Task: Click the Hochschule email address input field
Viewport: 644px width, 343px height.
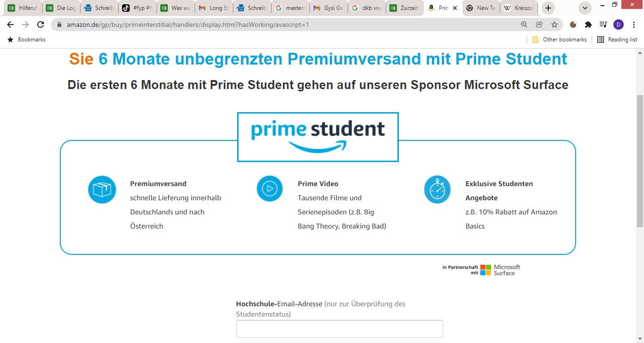Action: click(x=339, y=329)
